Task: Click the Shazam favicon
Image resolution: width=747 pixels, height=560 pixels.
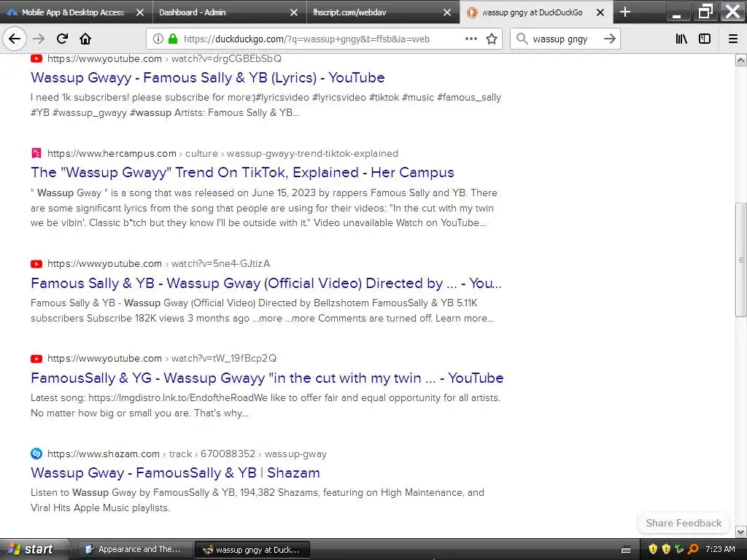Action: (x=36, y=454)
